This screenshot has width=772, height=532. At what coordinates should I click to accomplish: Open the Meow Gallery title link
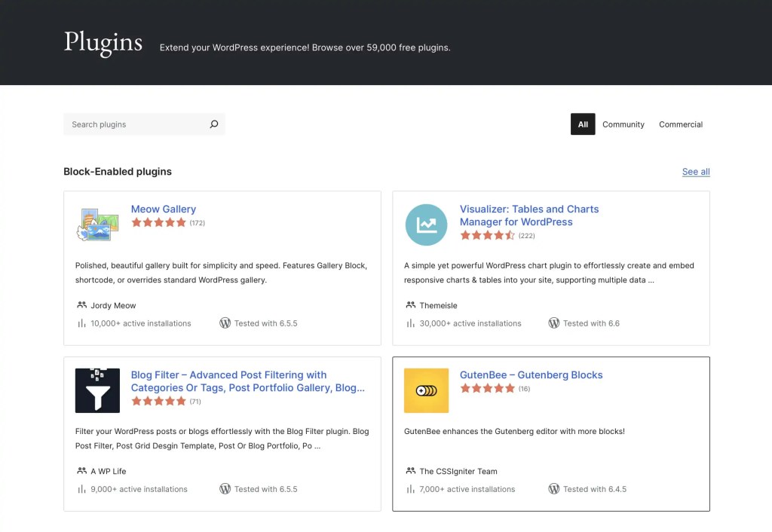(x=163, y=209)
